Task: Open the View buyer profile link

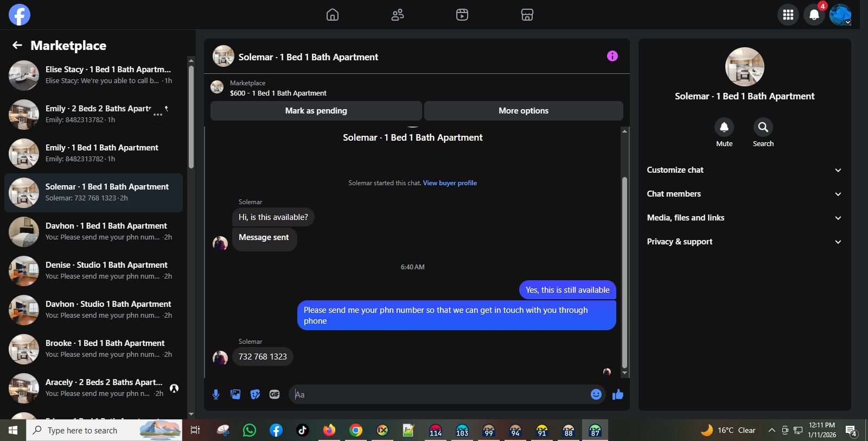Action: tap(450, 183)
